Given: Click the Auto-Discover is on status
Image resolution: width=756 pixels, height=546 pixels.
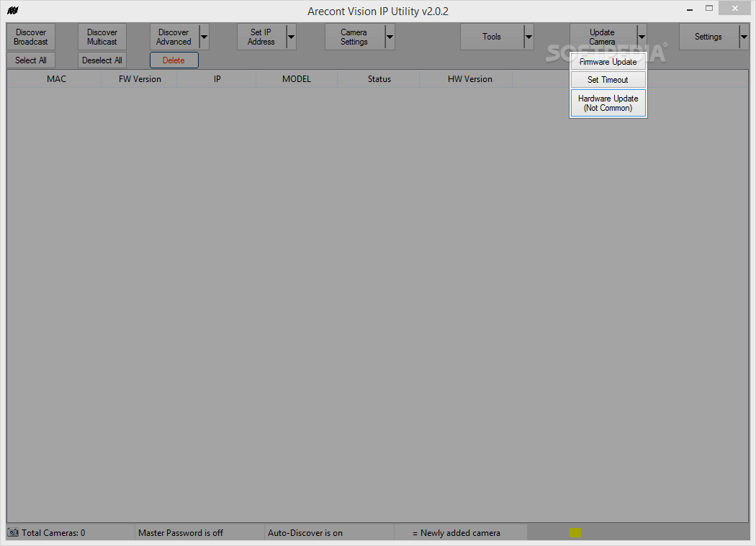Looking at the screenshot, I should pos(305,533).
